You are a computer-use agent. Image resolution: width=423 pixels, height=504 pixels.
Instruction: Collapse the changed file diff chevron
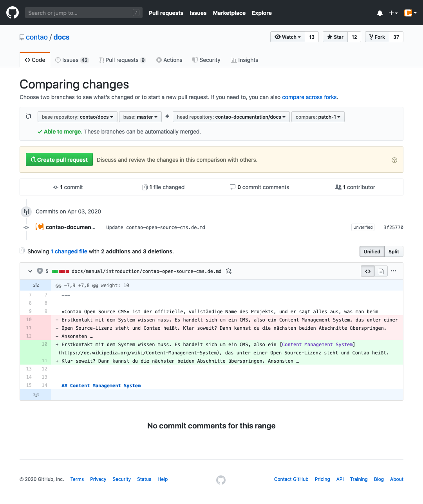[x=30, y=271]
